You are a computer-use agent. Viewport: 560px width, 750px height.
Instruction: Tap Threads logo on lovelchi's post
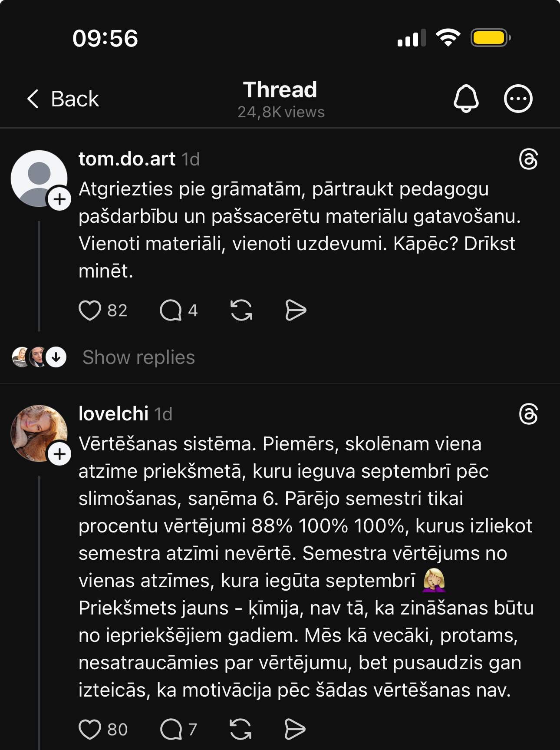click(528, 414)
